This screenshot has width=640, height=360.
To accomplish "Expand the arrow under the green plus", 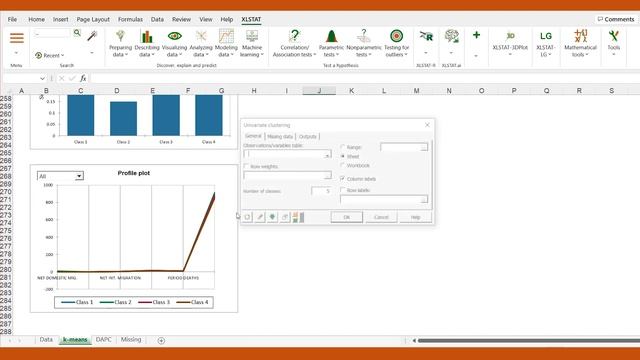I will [476, 55].
